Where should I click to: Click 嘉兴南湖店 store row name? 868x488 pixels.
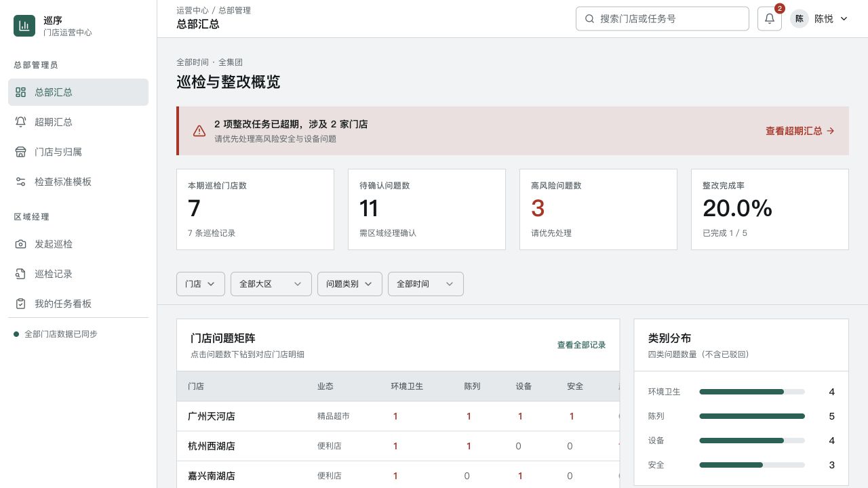point(212,476)
